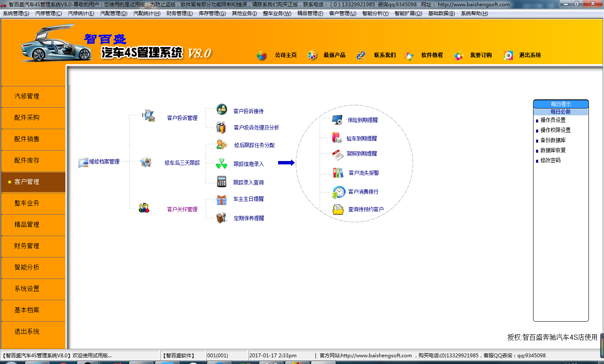Click the 查询待预约客户 folder icon
The height and width of the screenshot is (364, 604).
(x=338, y=209)
